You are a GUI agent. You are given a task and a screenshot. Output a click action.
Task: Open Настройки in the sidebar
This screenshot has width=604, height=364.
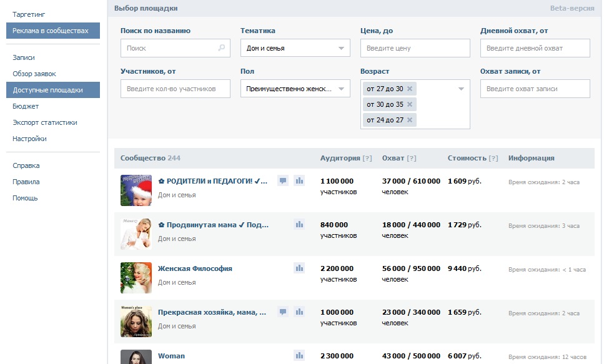(29, 139)
